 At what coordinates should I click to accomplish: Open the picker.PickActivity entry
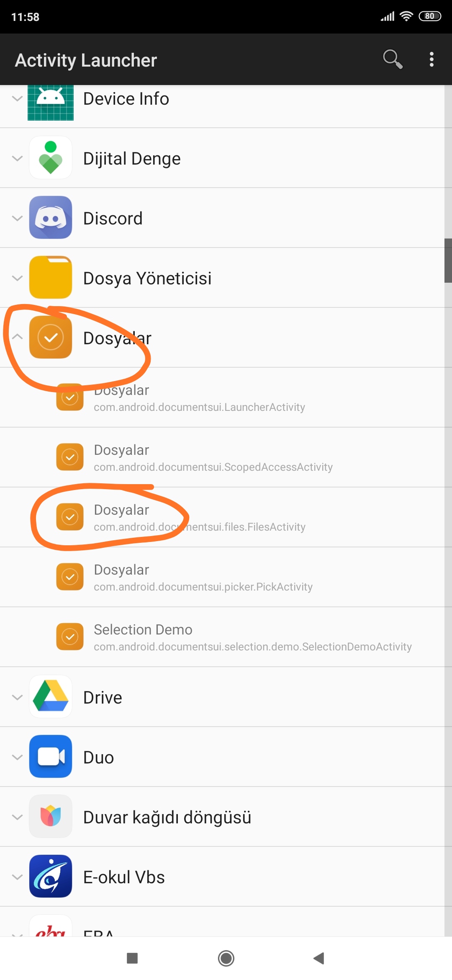click(203, 578)
